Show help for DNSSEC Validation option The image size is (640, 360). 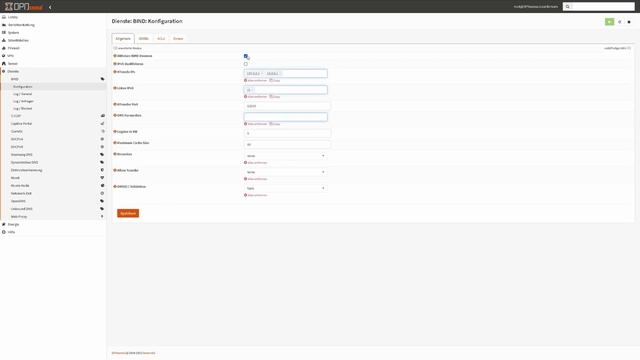tap(115, 186)
